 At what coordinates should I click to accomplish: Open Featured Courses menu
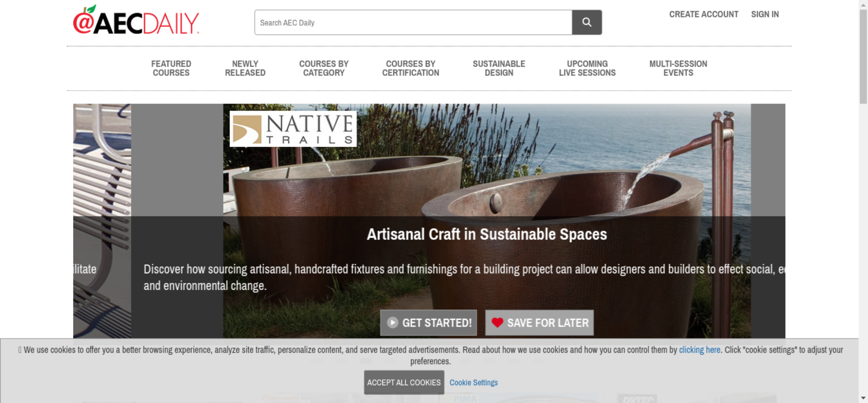[x=171, y=68]
